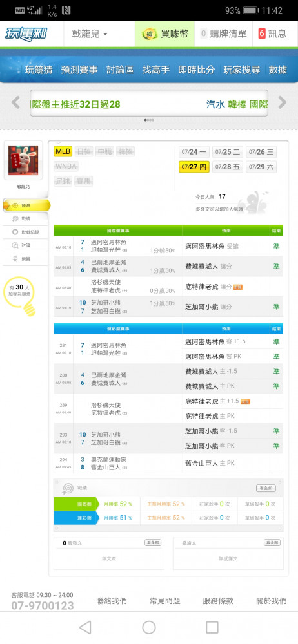The width and height of the screenshot is (298, 644).
Task: Click 看全部 for 感謝文 section
Action: (272, 542)
